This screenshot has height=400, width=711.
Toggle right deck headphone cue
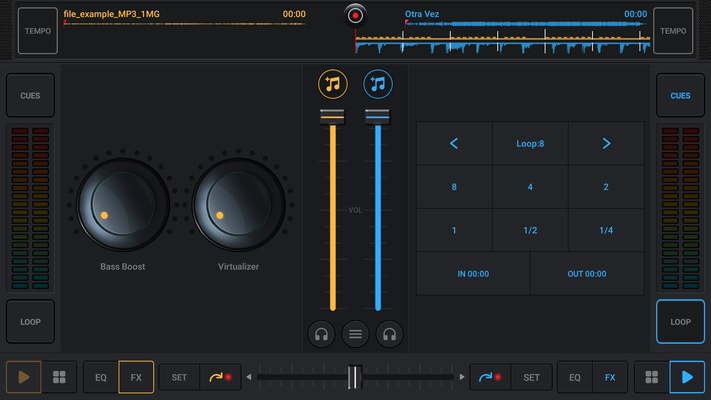389,334
